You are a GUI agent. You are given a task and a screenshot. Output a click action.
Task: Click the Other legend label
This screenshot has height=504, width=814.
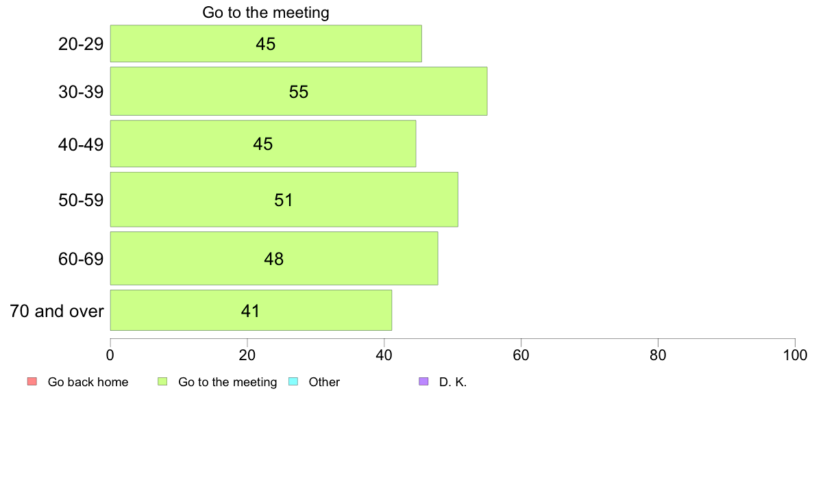tap(324, 382)
